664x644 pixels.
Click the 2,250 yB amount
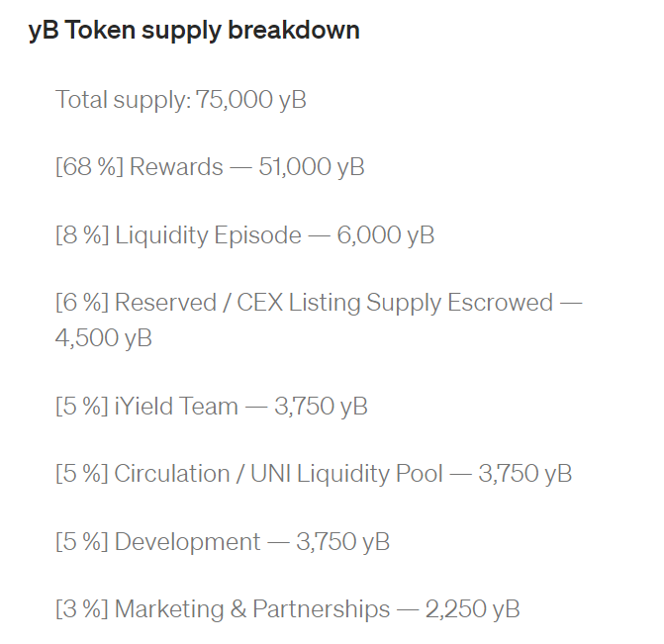click(472, 609)
